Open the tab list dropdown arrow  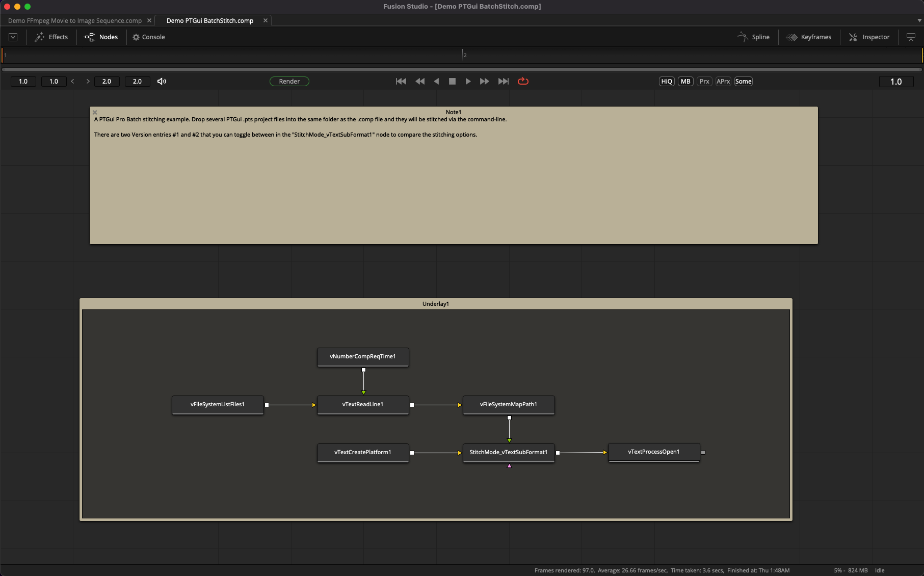[919, 21]
